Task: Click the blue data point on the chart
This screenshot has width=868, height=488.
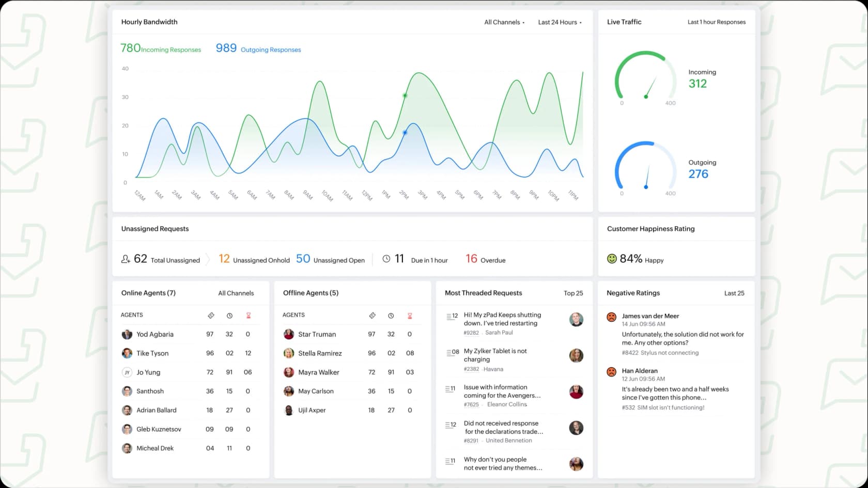Action: pos(405,133)
